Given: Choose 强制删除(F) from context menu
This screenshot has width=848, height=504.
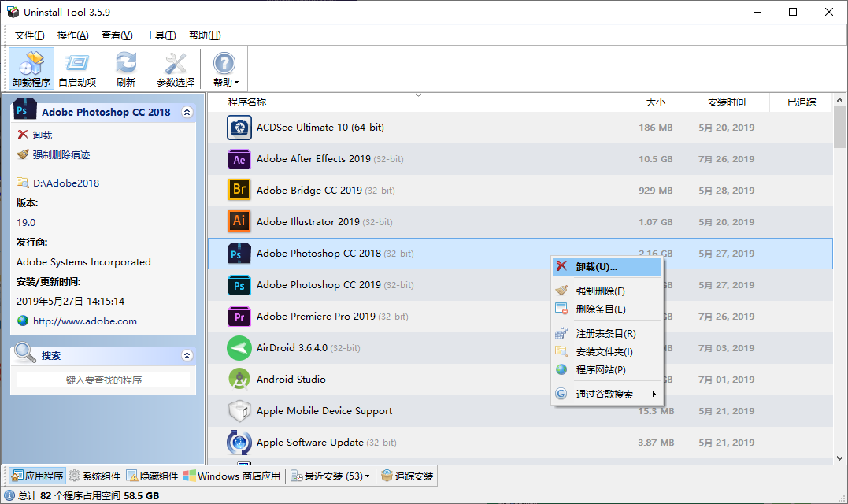Looking at the screenshot, I should (607, 291).
